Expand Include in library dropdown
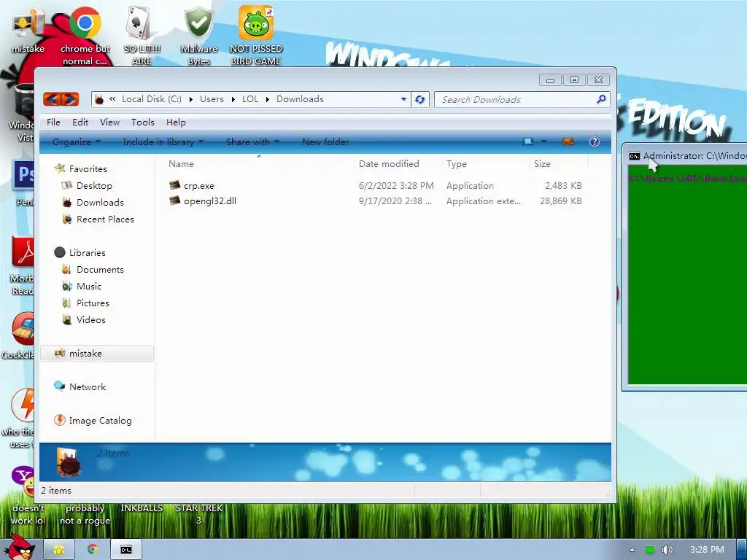The image size is (747, 560). tap(163, 141)
